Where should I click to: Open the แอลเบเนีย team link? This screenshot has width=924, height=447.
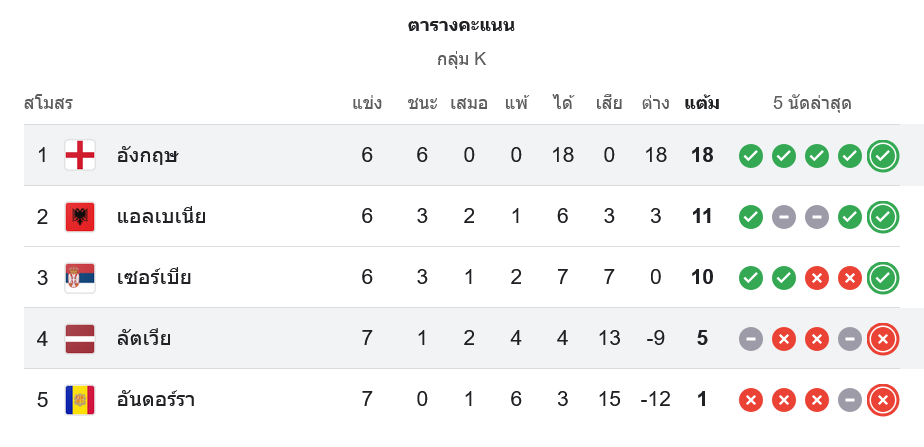click(x=161, y=216)
